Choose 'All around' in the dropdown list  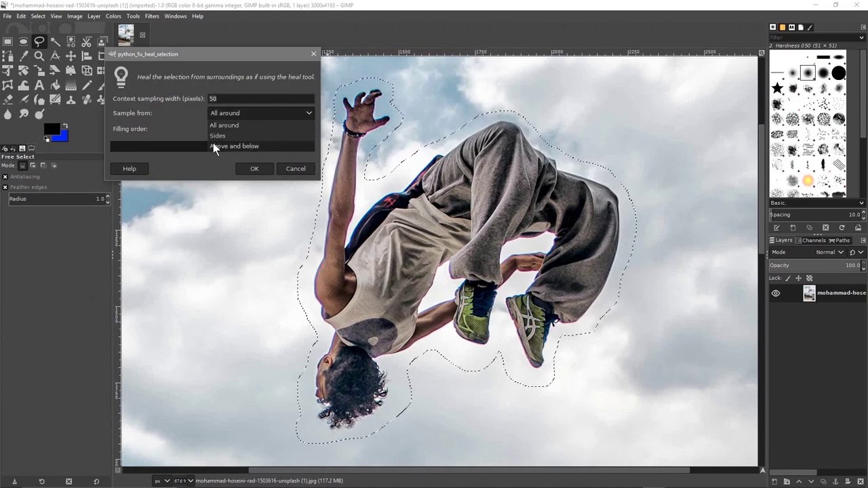pyautogui.click(x=224, y=125)
